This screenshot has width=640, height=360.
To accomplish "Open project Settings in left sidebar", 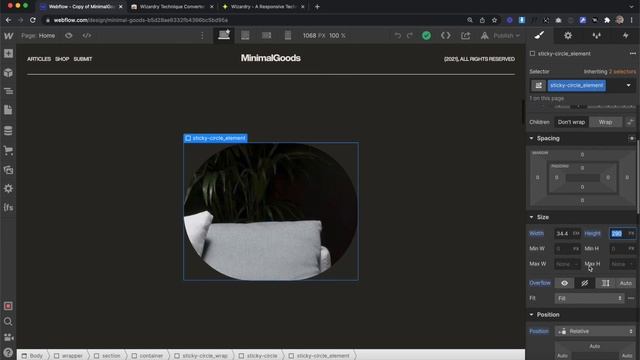I will click(x=8, y=189).
